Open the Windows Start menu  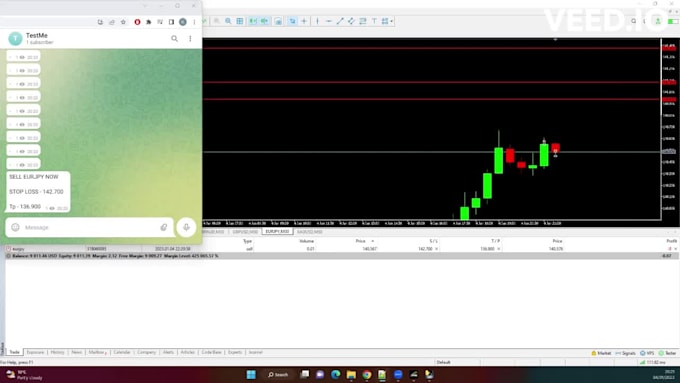[251, 375]
